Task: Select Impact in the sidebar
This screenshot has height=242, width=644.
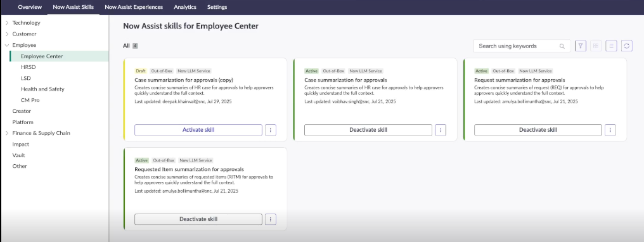Action: coord(20,144)
